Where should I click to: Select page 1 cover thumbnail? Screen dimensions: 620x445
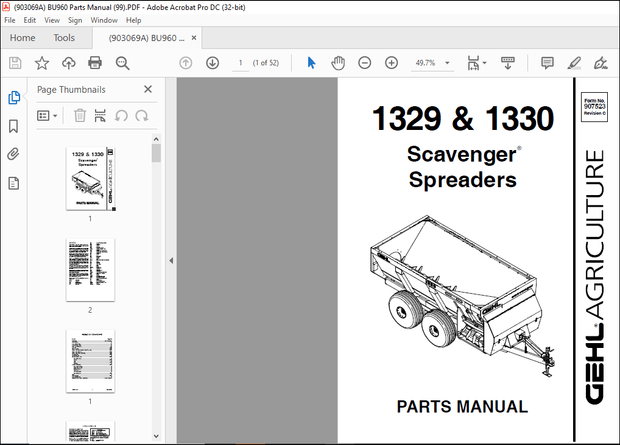91,178
